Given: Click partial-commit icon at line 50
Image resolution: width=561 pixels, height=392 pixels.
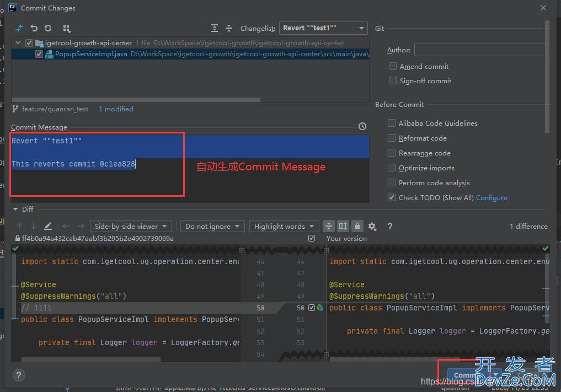Looking at the screenshot, I should pos(320,308).
